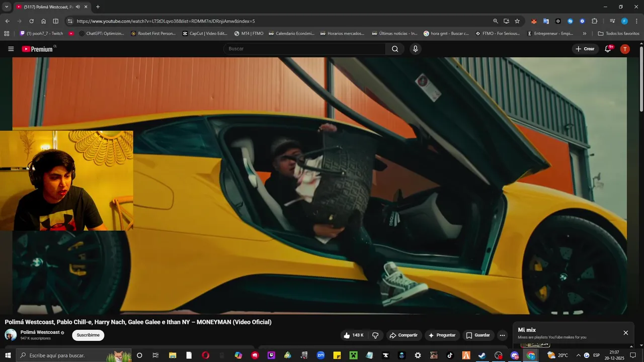
Task: Click the Windows taskbar search box
Action: click(x=74, y=355)
